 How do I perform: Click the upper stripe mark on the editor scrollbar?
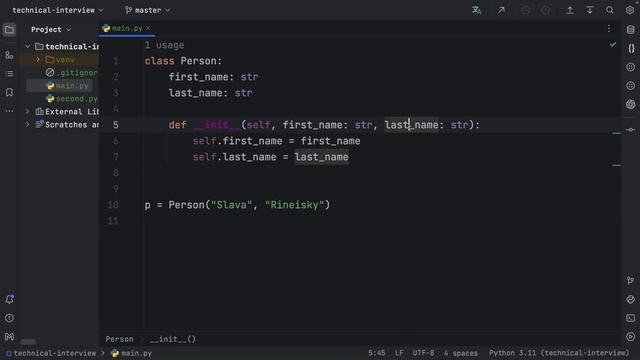click(x=616, y=133)
